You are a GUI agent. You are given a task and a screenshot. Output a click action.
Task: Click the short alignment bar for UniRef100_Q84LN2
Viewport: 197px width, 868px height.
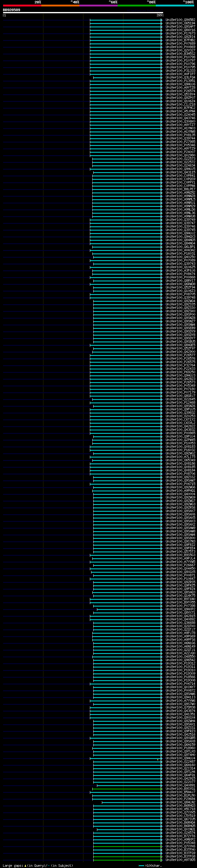(132, 802)
